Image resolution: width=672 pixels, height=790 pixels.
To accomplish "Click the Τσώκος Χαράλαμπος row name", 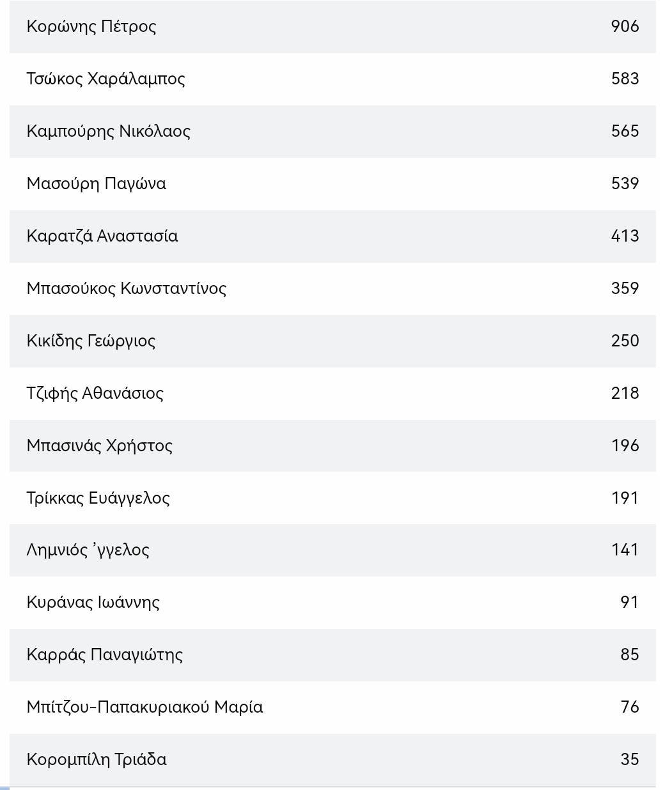I will pos(106,79).
